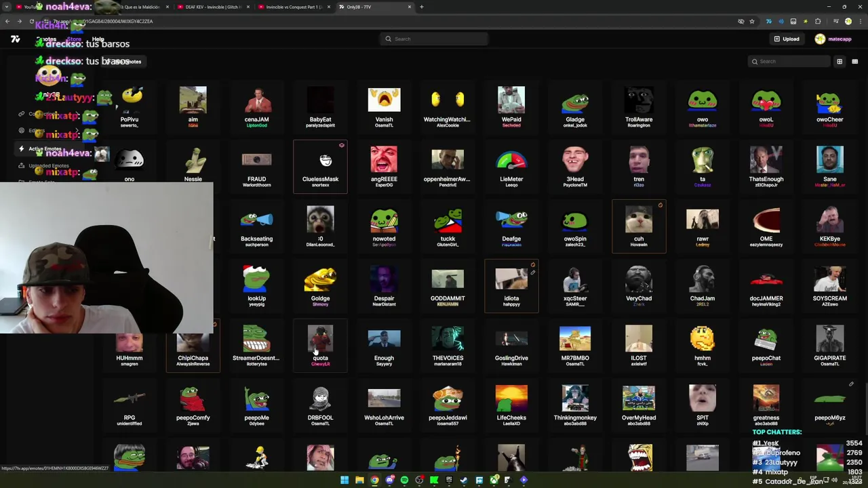Screen dimensions: 868x488
Task: Select the OME emote
Action: [766, 226]
